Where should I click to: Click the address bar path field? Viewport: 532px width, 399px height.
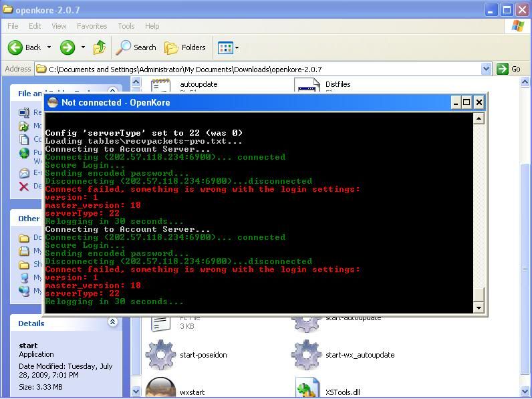(258, 70)
